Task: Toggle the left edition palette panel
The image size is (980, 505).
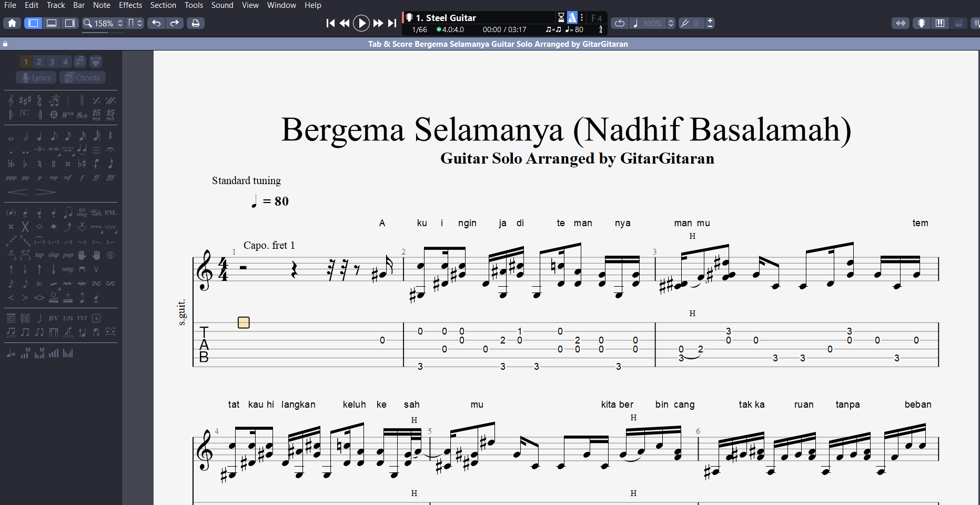Action: 33,23
